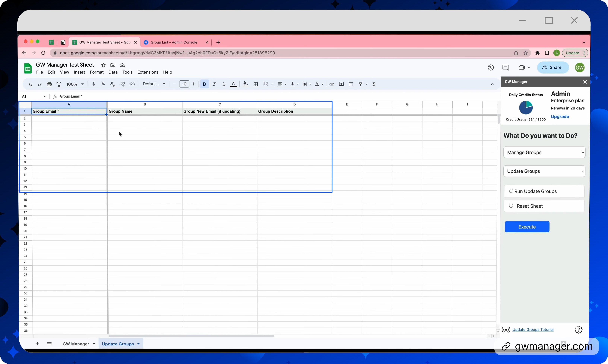Open comments history icon
The height and width of the screenshot is (364, 608).
click(505, 67)
